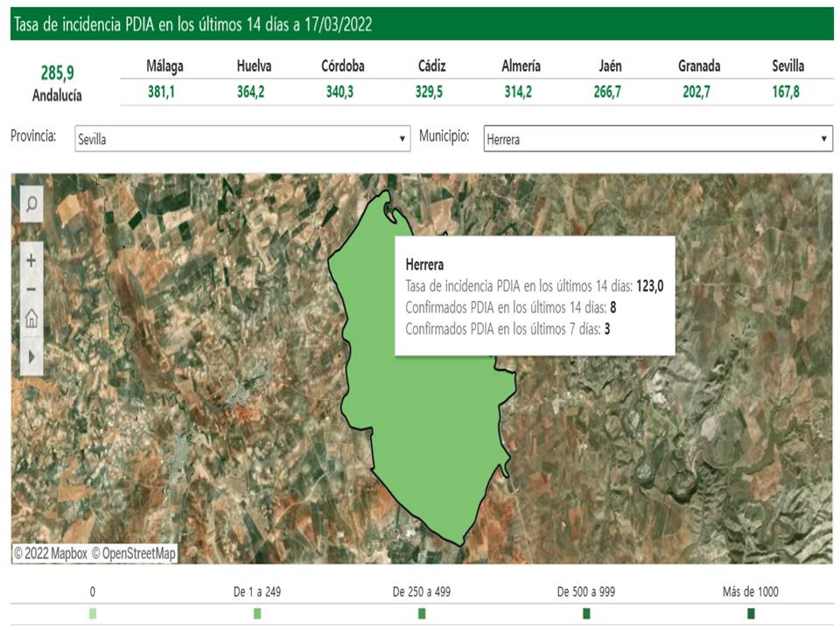Reset map view with home icon

pyautogui.click(x=31, y=319)
